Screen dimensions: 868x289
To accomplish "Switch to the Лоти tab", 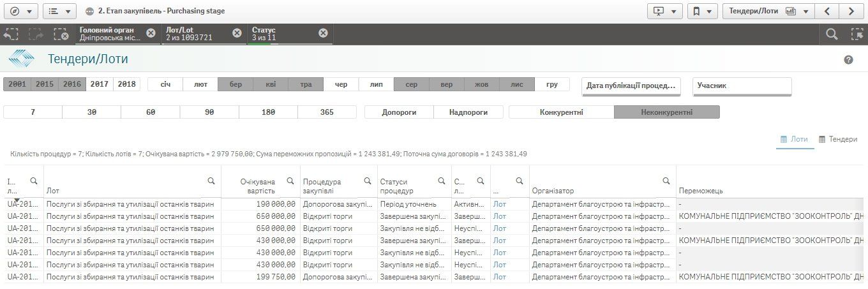I will (795, 139).
